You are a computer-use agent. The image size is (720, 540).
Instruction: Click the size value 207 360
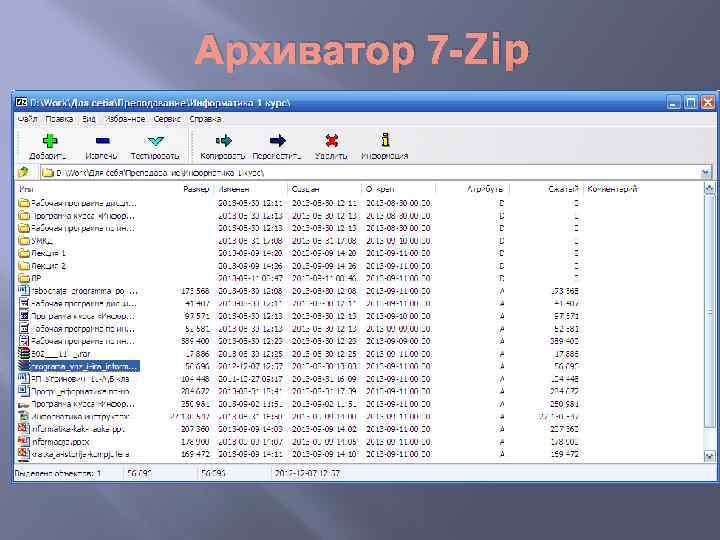coord(195,429)
